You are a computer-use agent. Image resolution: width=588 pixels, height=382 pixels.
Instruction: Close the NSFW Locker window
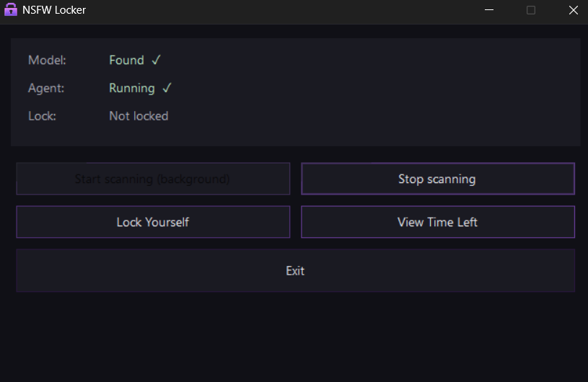click(573, 10)
